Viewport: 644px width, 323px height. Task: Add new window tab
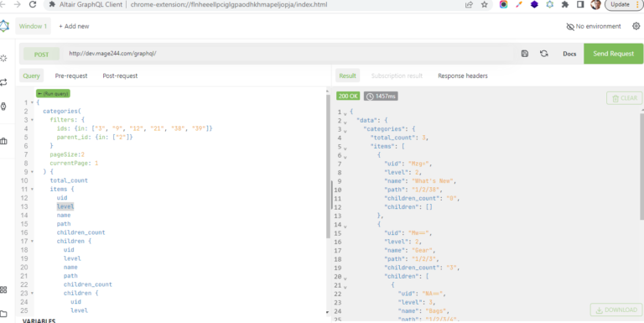(74, 26)
